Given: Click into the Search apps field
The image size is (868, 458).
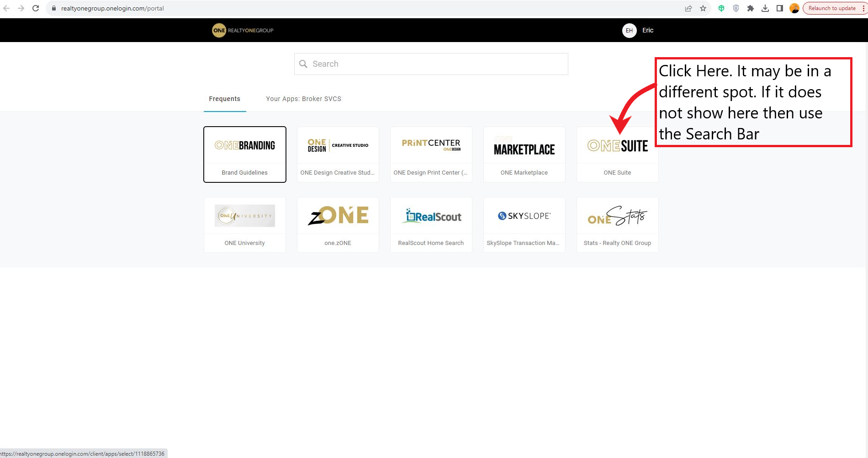Looking at the screenshot, I should 431,64.
